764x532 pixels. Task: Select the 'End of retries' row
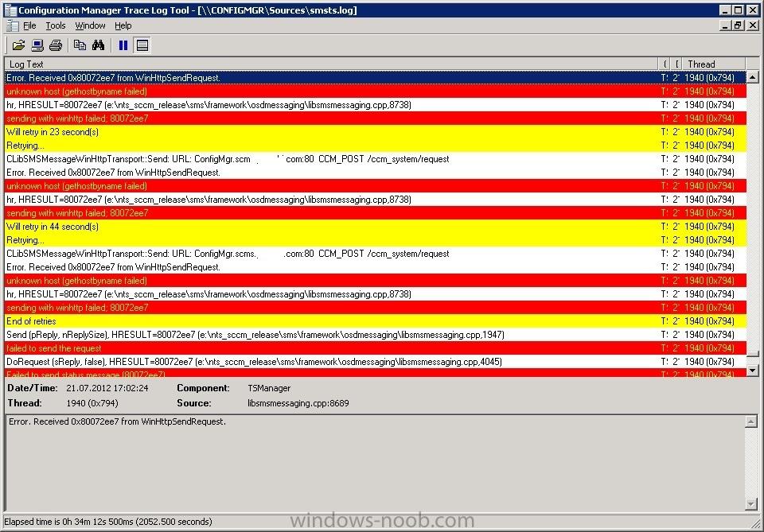click(x=375, y=321)
